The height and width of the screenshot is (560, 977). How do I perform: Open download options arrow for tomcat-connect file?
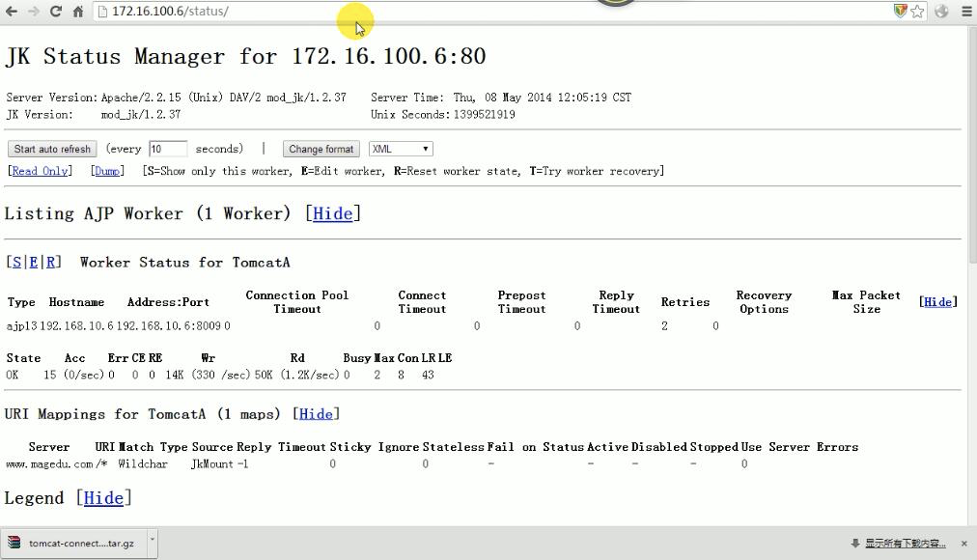tap(152, 543)
